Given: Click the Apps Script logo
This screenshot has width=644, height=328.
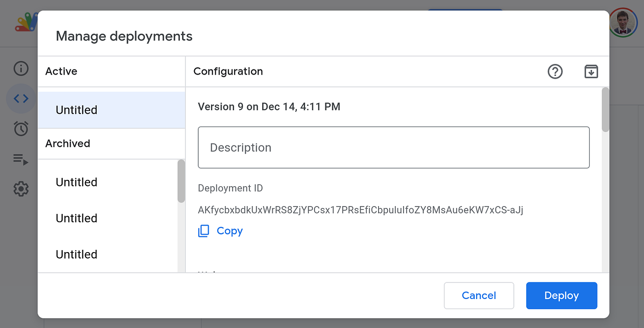Looking at the screenshot, I should coord(26,22).
